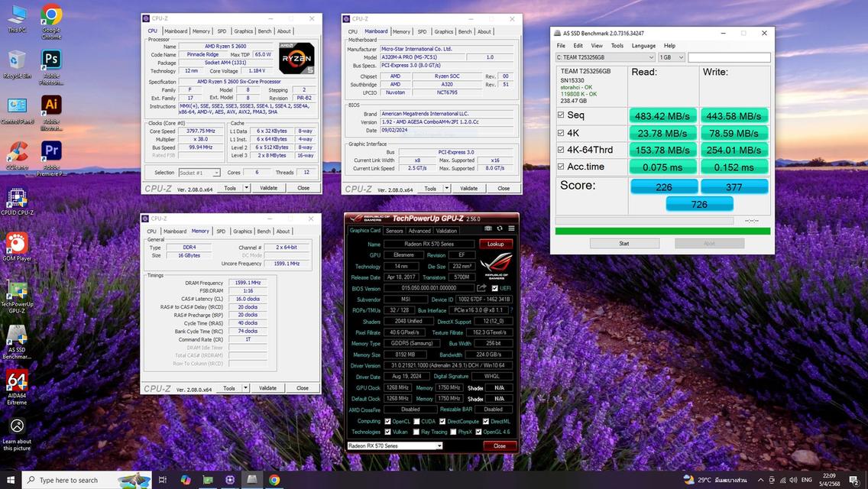Screen dimensions: 868x489
Task: Click Close in the CPU-Z memory window
Action: tap(303, 388)
